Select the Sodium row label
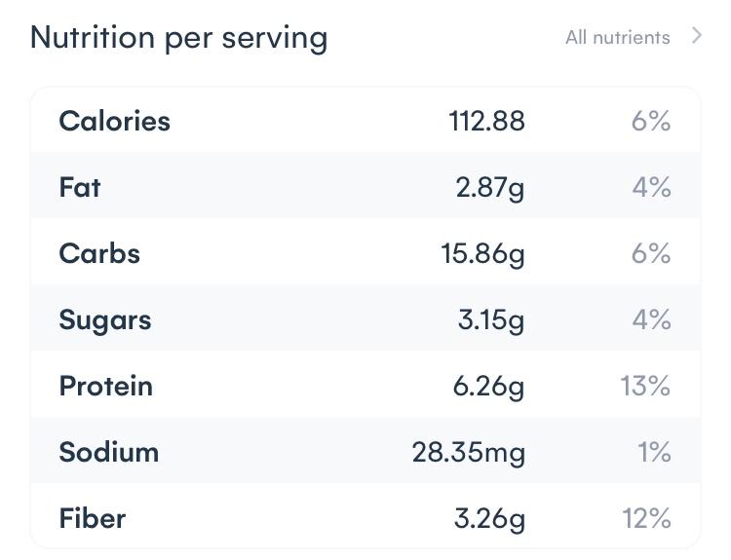 tap(109, 452)
